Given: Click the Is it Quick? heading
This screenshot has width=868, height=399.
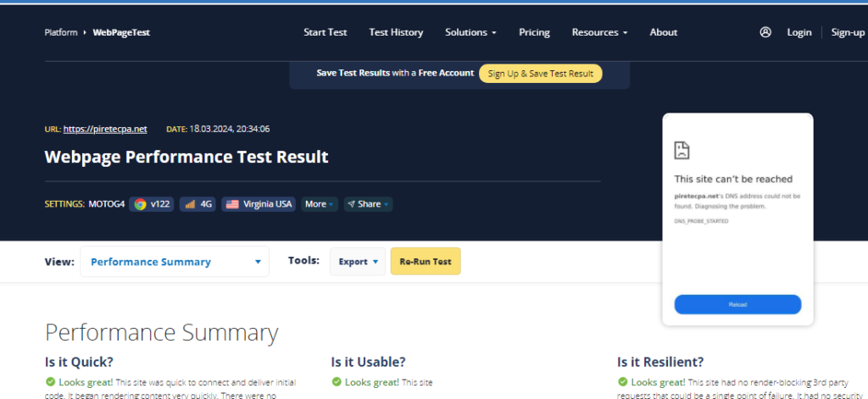Looking at the screenshot, I should [x=79, y=362].
